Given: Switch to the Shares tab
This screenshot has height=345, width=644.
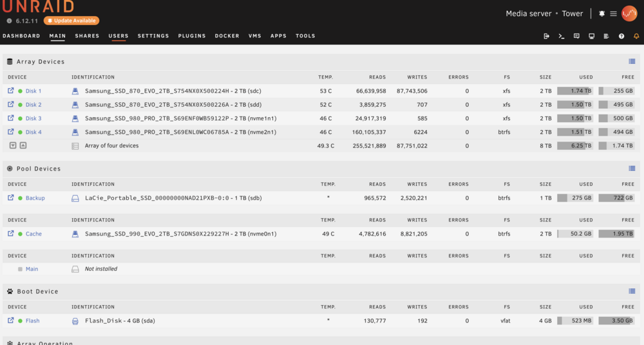Looking at the screenshot, I should point(87,36).
